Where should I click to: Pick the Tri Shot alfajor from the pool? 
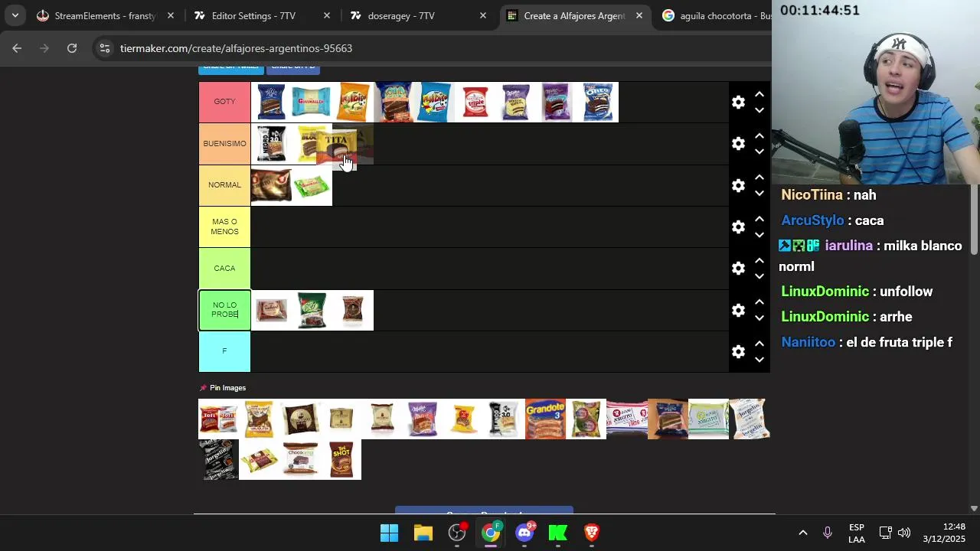pyautogui.click(x=341, y=459)
